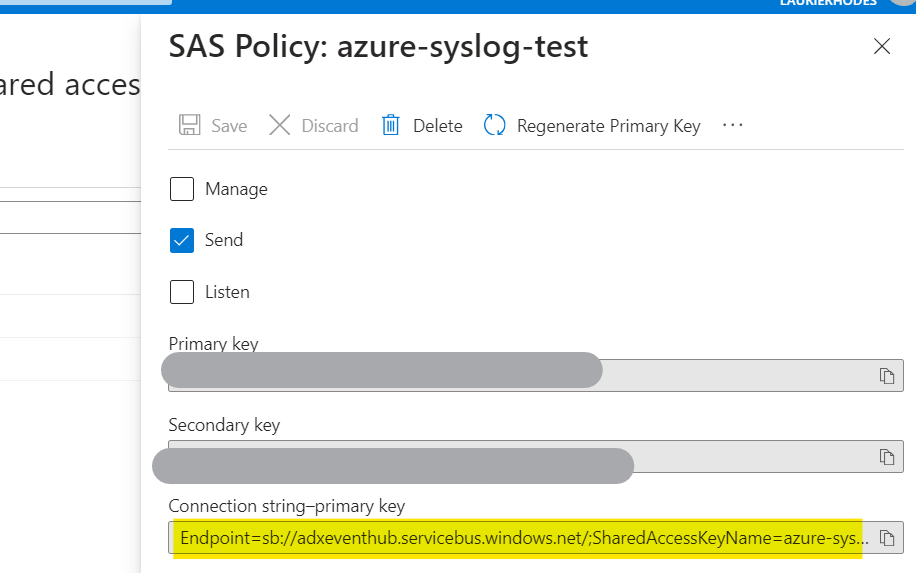Enable the Listen checkbox
Screen dimensions: 916x573
(x=182, y=292)
